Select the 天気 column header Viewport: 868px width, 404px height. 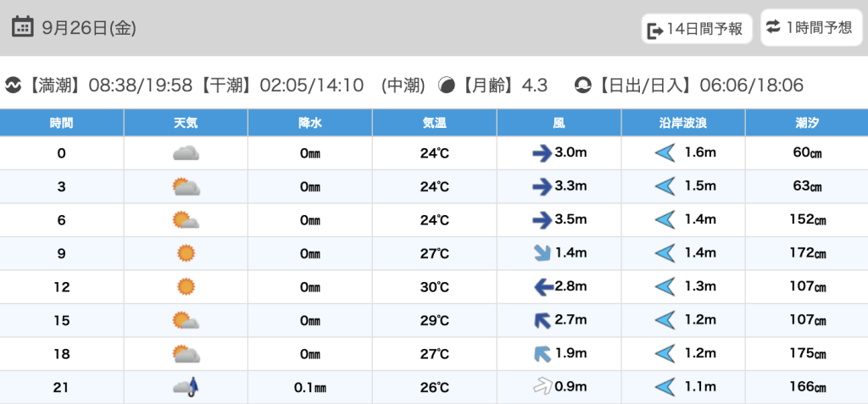point(186,123)
